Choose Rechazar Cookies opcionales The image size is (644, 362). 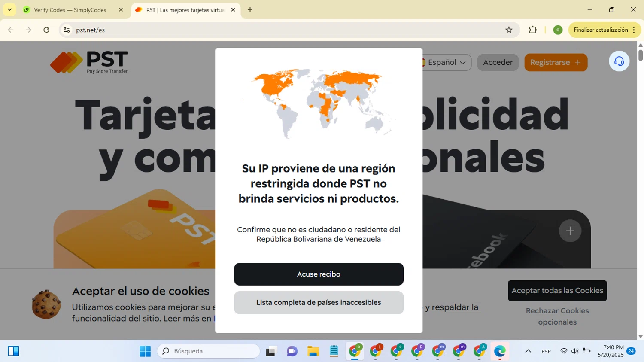click(x=557, y=316)
